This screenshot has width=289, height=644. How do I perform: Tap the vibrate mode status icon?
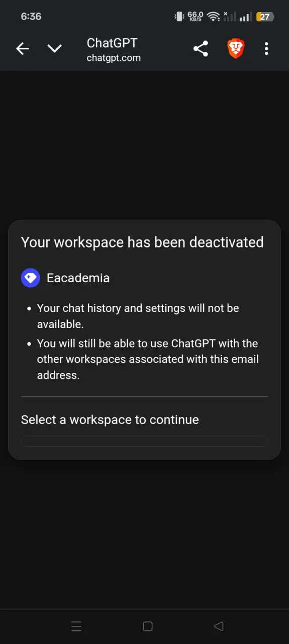(x=178, y=17)
